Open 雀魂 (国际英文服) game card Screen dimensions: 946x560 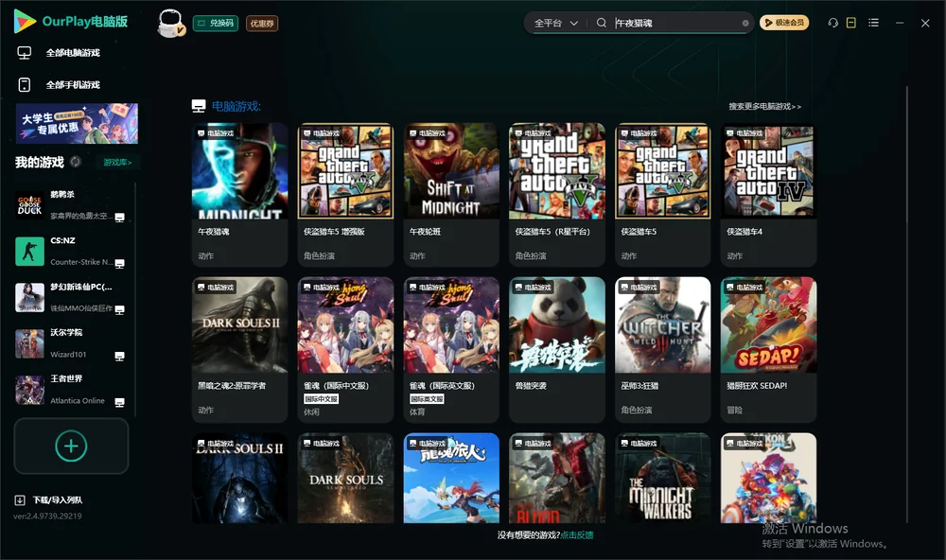point(451,349)
